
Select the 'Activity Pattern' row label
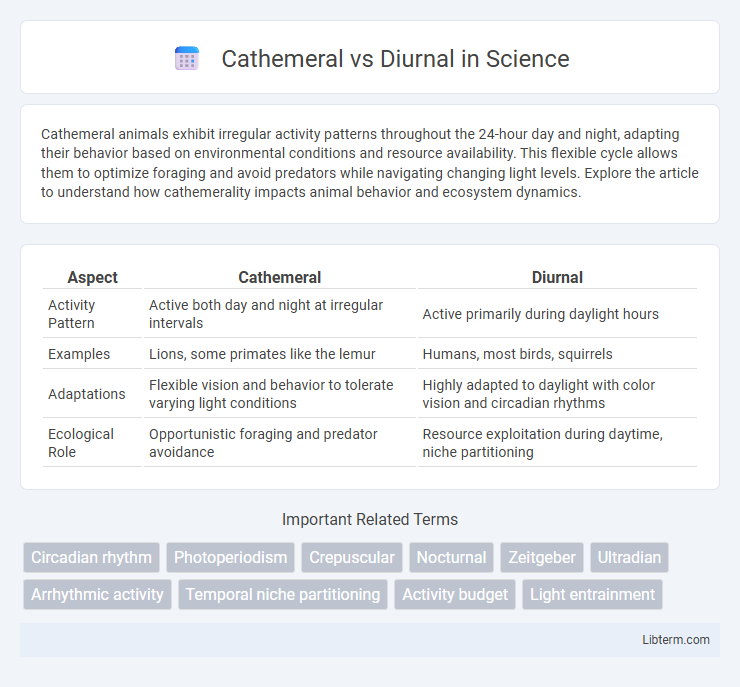pyautogui.click(x=92, y=314)
